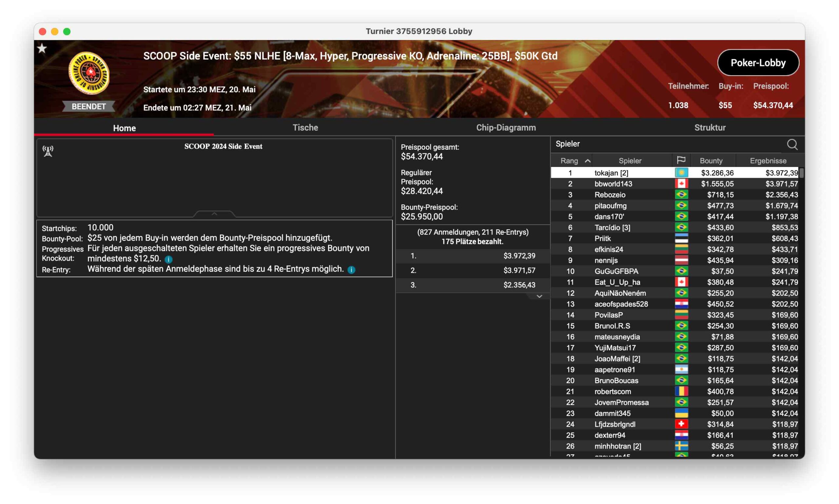The width and height of the screenshot is (839, 504).
Task: Click the Ergebnisse column header
Action: pyautogui.click(x=768, y=161)
